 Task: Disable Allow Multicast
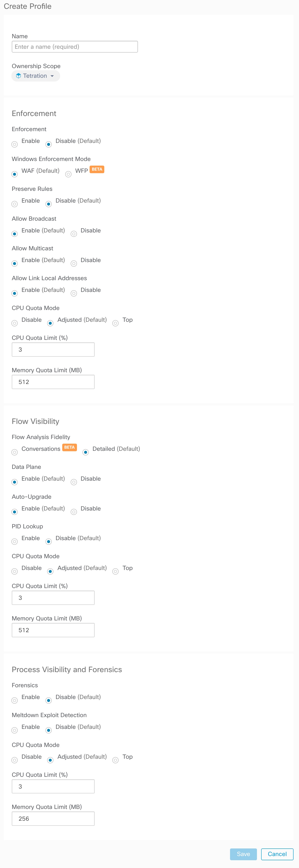click(x=74, y=264)
